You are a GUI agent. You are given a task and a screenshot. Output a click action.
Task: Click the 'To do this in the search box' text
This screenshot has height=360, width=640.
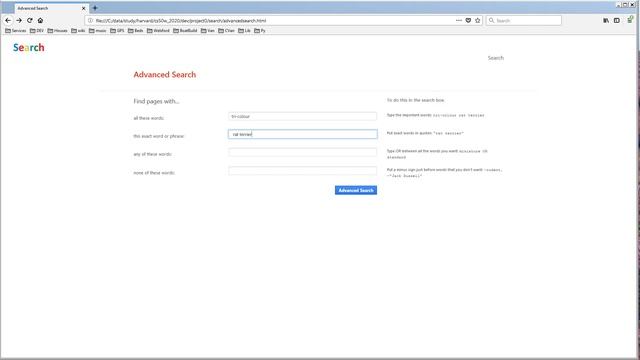pyautogui.click(x=416, y=100)
